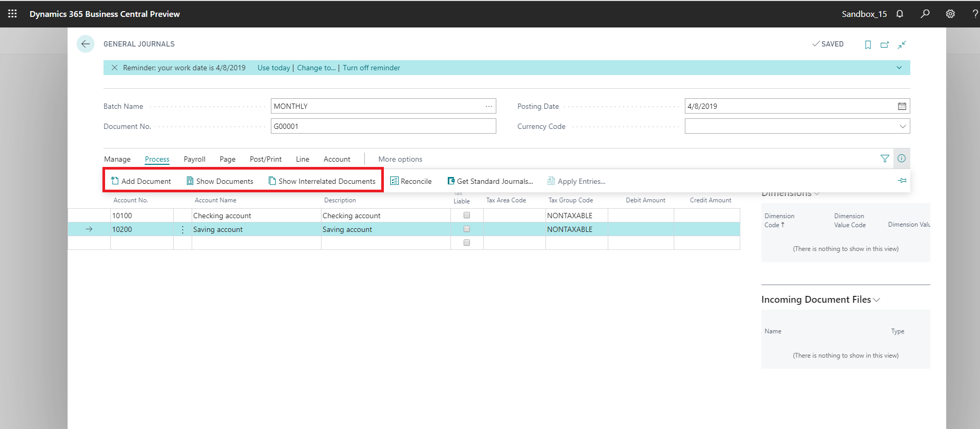This screenshot has height=429, width=980.
Task: Toggle the filter pane funnel icon
Action: (x=884, y=158)
